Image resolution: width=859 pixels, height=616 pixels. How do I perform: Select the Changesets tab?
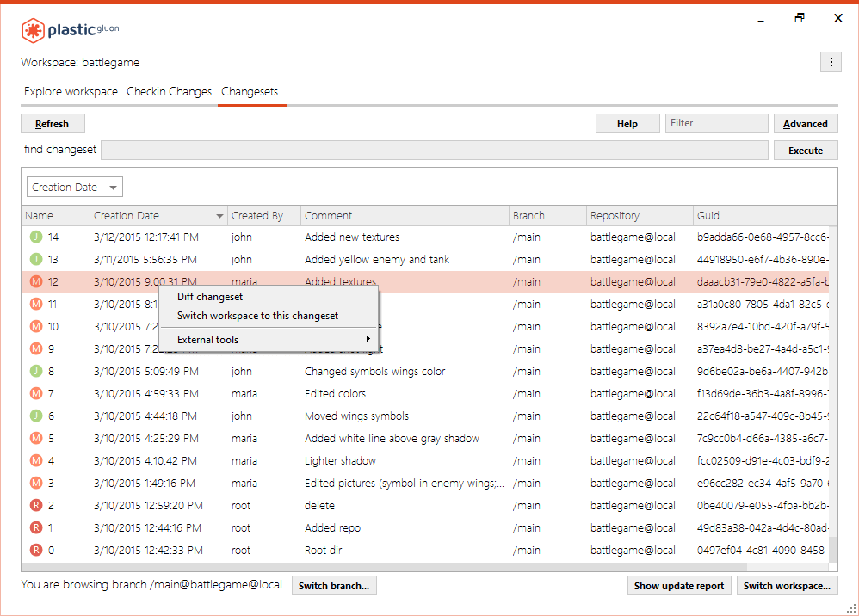(x=250, y=91)
